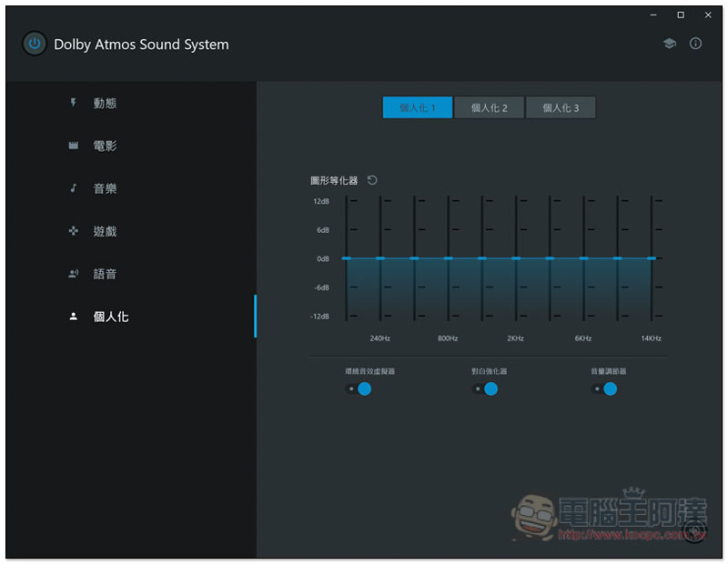Click slider handle between 6KHz and 14KHz
Viewport: 728px width, 565px height.
(618, 258)
